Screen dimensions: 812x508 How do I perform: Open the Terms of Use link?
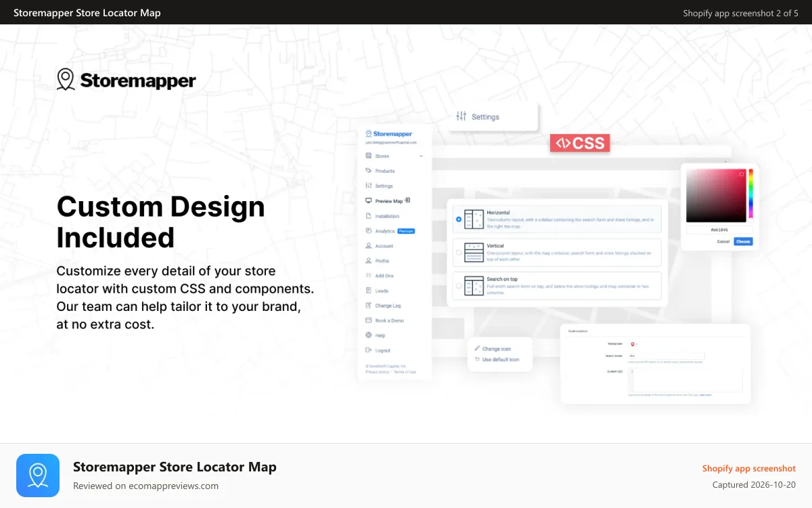coord(405,372)
